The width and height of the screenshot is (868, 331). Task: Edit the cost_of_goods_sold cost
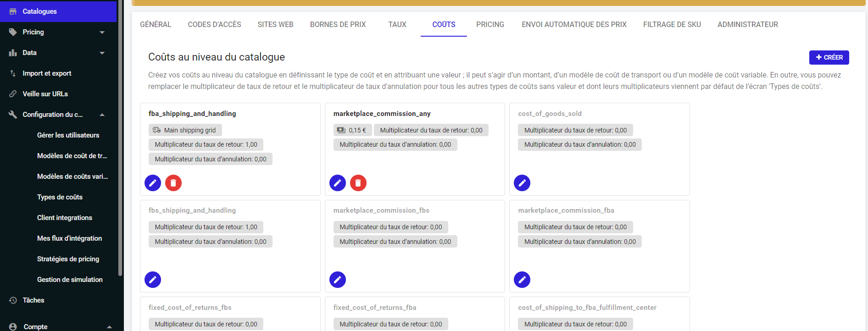pyautogui.click(x=522, y=183)
